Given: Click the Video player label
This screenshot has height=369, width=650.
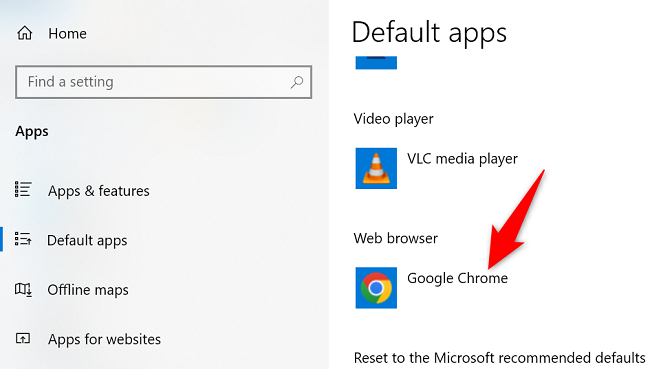Looking at the screenshot, I should click(393, 119).
